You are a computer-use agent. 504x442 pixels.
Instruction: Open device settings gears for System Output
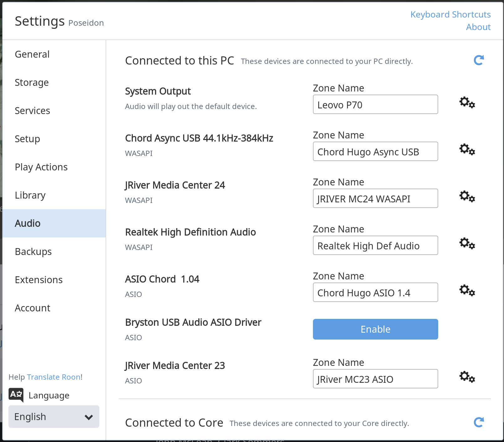[467, 102]
